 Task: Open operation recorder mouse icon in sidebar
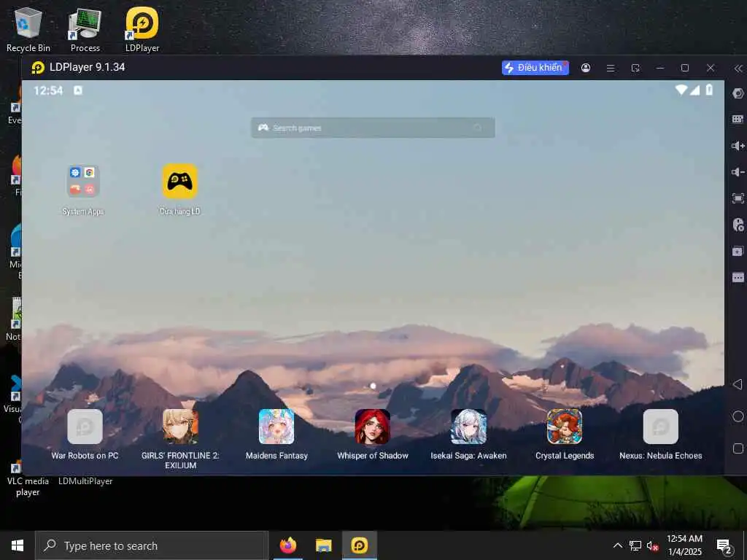738,225
